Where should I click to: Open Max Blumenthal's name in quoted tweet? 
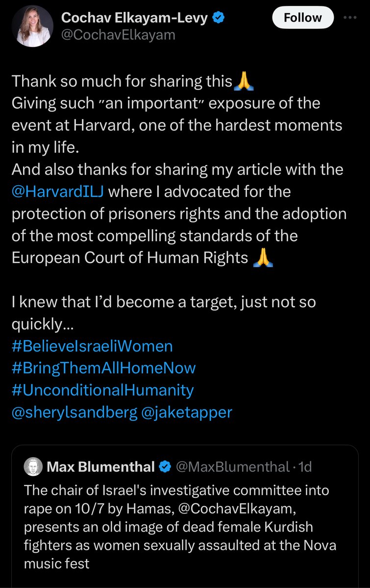coord(100,467)
